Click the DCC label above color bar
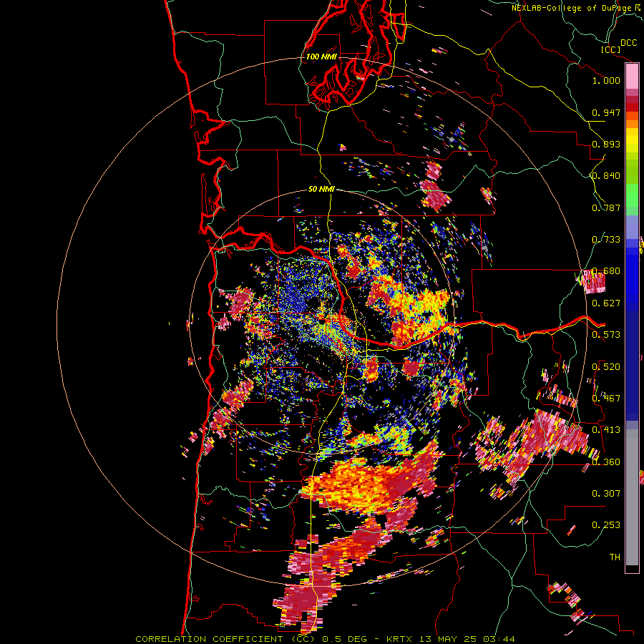This screenshot has height=644, width=644. [628, 43]
